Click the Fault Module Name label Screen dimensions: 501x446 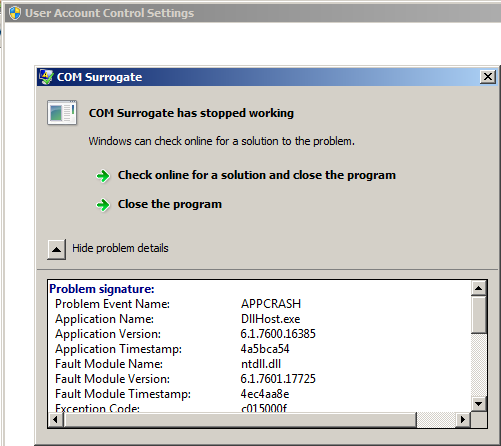click(x=109, y=364)
